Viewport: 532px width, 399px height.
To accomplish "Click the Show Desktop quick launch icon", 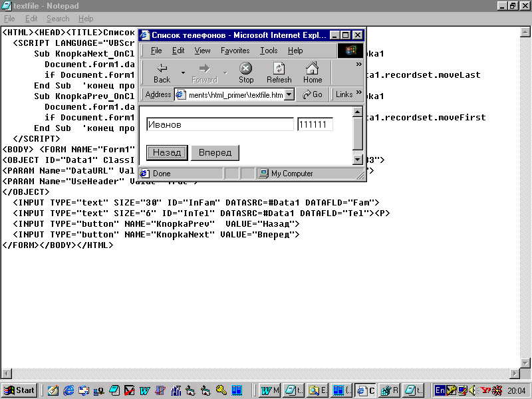I will pos(53,390).
